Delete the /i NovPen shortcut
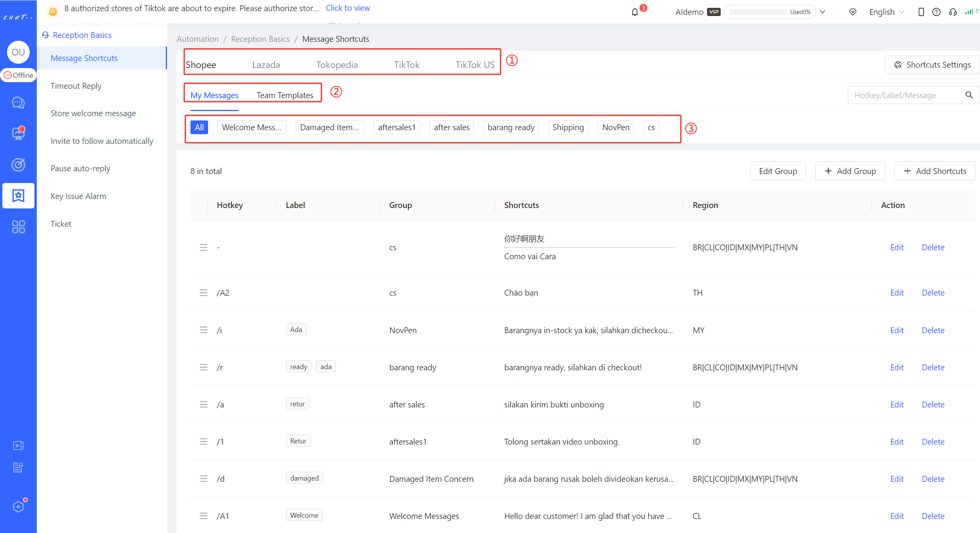 [933, 330]
